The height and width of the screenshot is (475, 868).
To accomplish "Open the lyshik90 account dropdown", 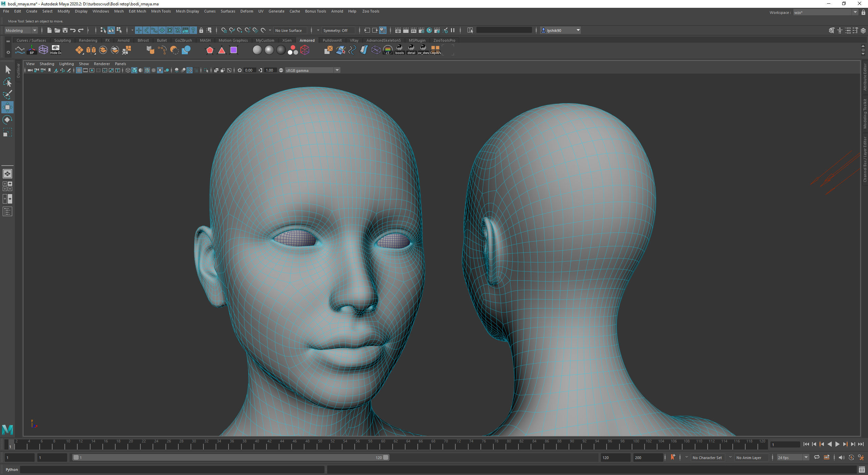I will 560,30.
